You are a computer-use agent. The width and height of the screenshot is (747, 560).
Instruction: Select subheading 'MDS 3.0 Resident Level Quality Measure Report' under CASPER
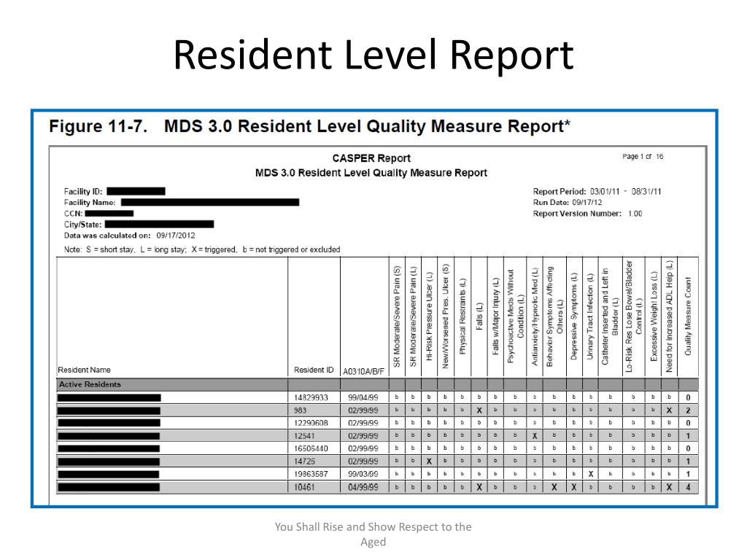pyautogui.click(x=371, y=173)
